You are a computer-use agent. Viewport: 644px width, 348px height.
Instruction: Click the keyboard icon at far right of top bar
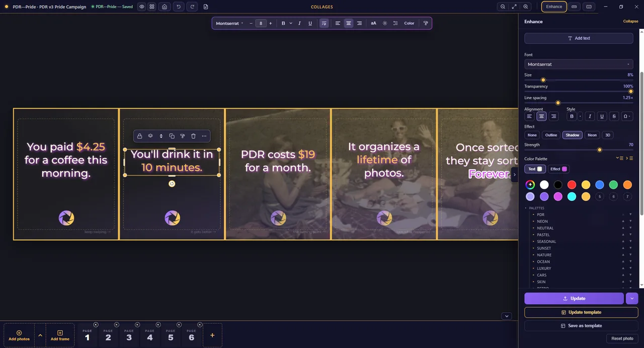589,7
